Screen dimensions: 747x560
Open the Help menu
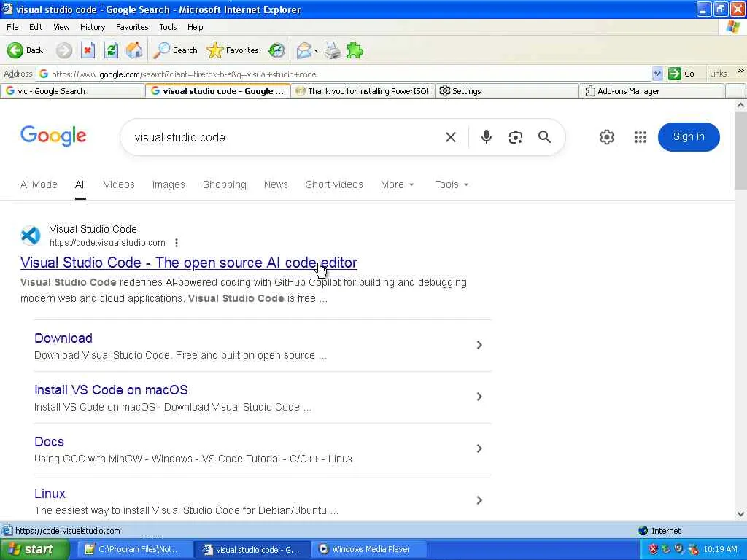195,27
